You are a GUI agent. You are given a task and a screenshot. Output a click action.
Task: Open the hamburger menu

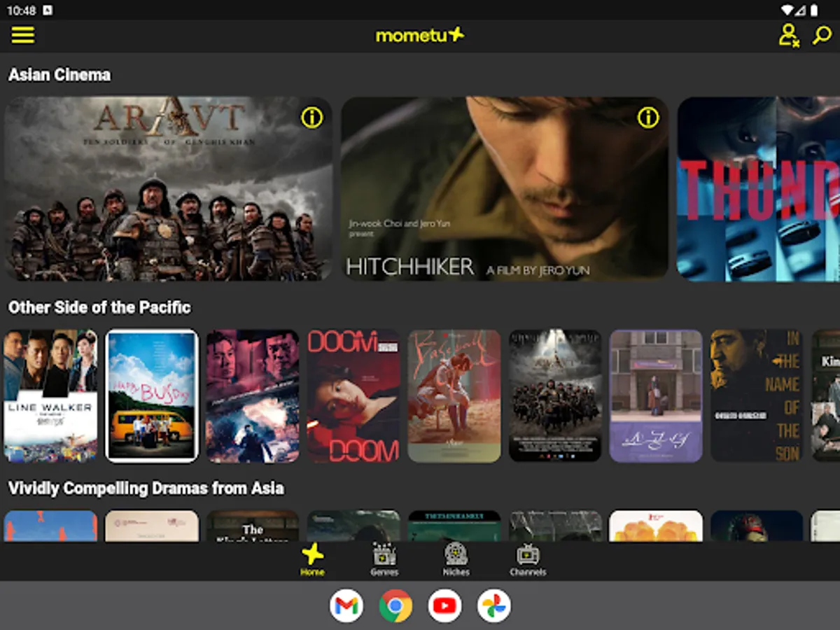coord(22,35)
